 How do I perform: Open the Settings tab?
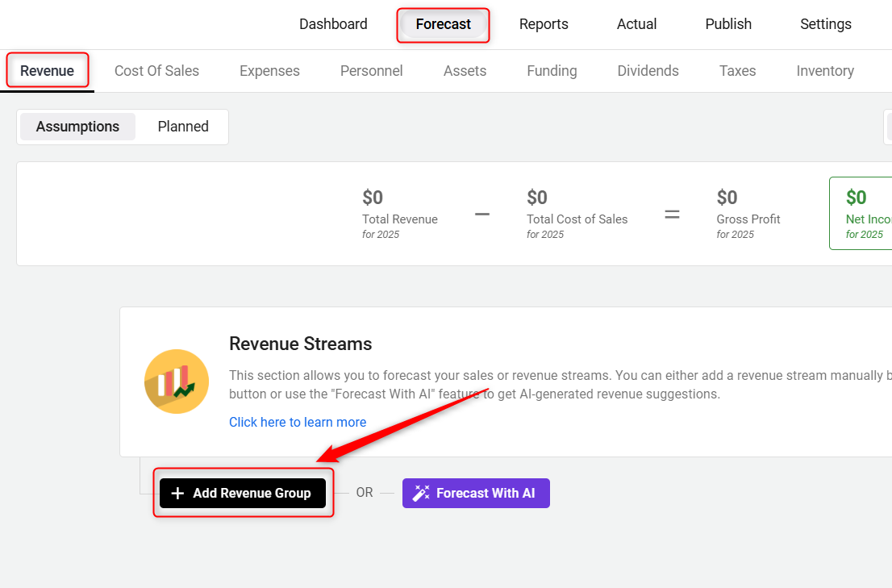825,24
